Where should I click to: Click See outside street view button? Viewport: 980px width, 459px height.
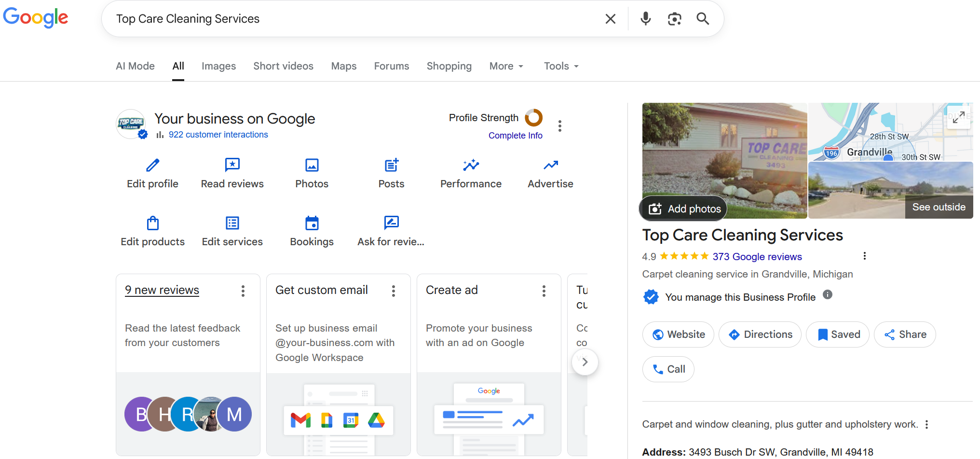pyautogui.click(x=939, y=207)
